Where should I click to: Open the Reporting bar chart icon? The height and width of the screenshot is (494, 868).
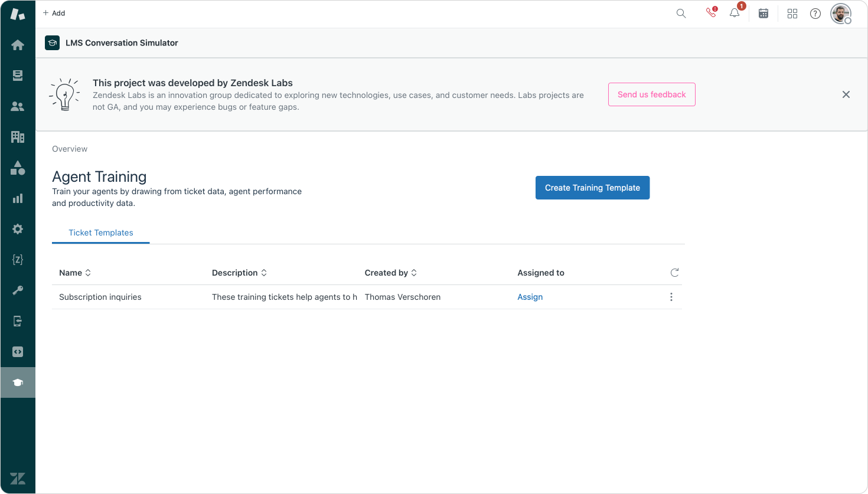18,198
